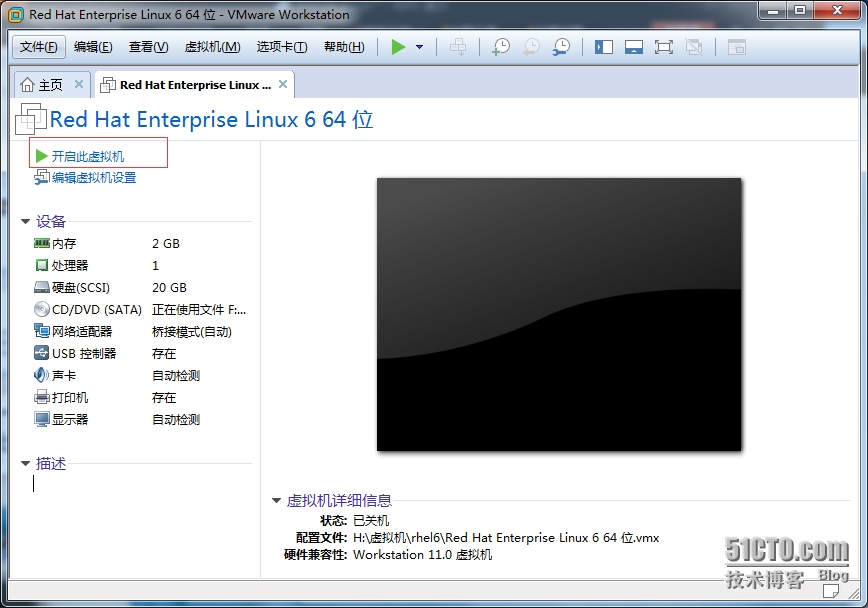Click the send Ctrl+Alt+Del toolbar icon
The width and height of the screenshot is (868, 608).
pos(458,47)
